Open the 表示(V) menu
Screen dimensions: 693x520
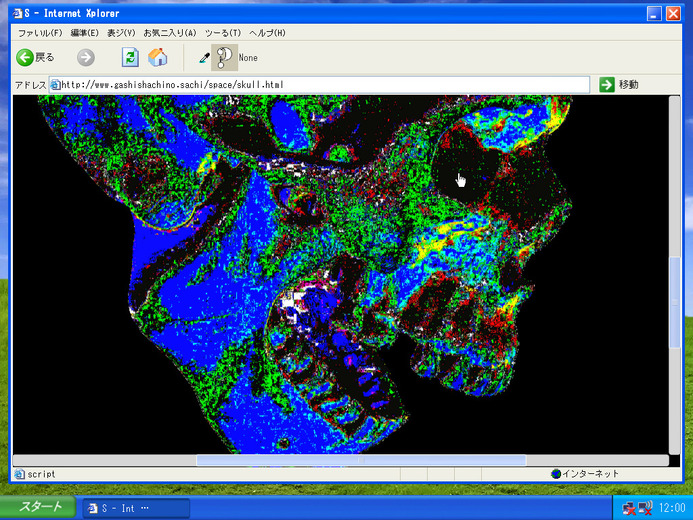121,33
